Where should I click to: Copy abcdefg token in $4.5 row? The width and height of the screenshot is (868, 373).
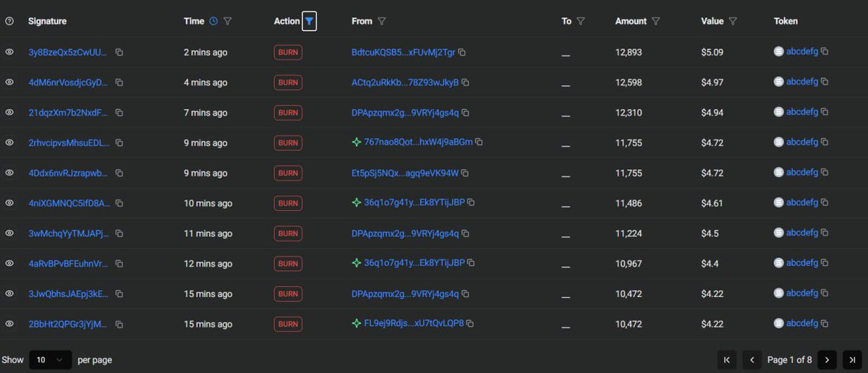point(825,233)
